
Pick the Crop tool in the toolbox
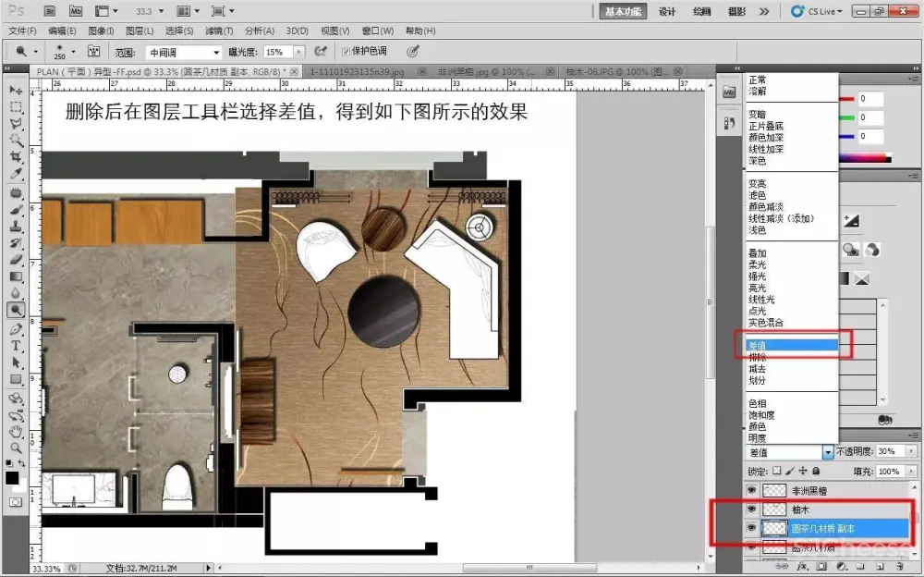click(16, 157)
